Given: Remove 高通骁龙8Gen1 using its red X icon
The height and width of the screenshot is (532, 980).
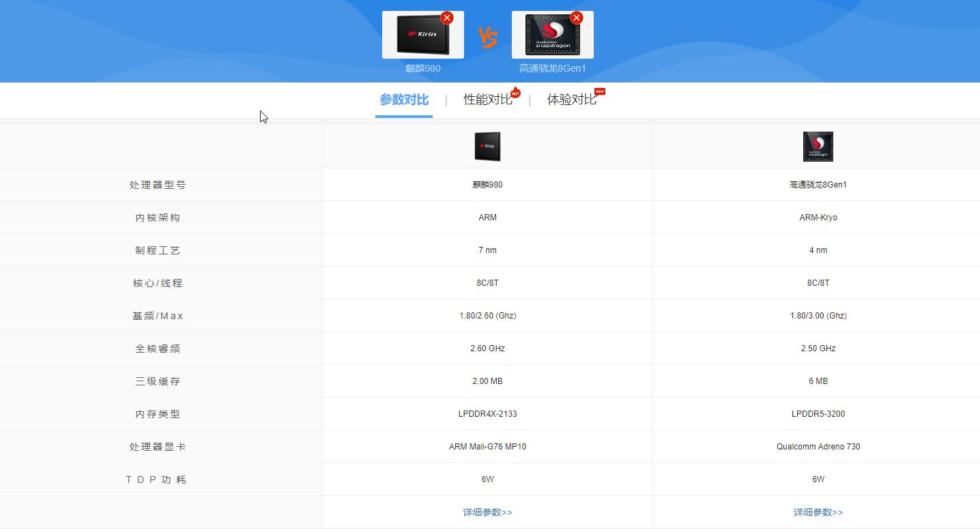Looking at the screenshot, I should click(577, 18).
